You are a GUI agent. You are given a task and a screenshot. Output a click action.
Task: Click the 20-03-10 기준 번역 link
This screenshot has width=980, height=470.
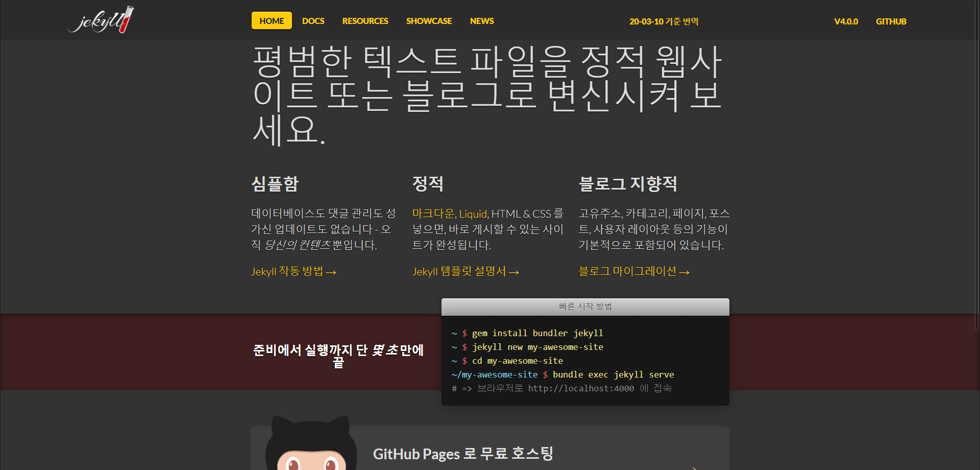point(664,21)
